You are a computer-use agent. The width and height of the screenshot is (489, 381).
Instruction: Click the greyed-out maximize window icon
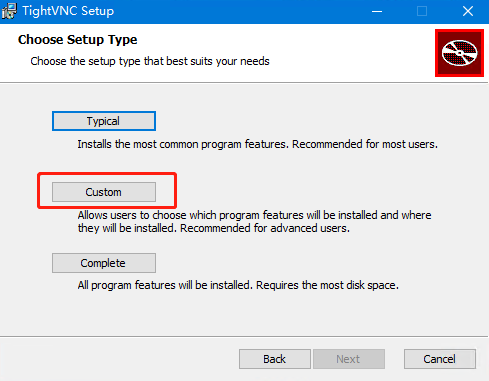[422, 11]
